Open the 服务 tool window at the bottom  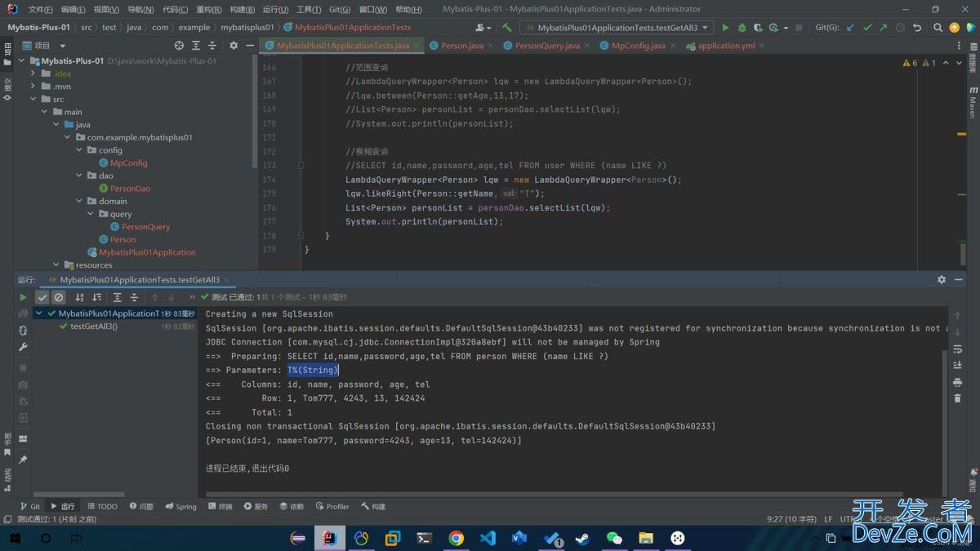(256, 506)
